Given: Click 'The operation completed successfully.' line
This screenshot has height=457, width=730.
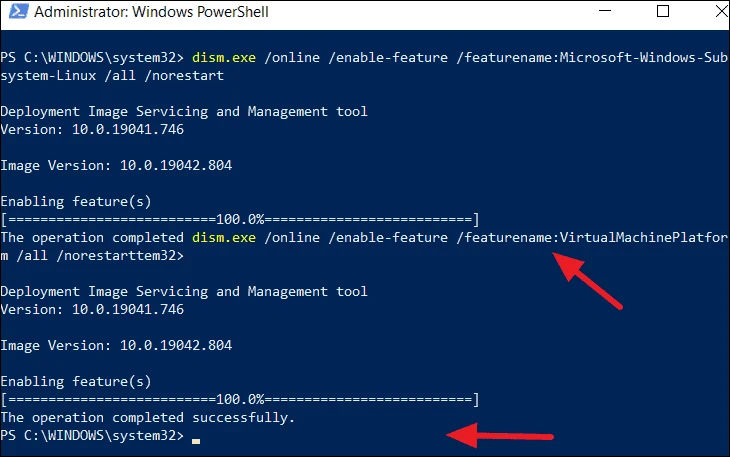Looking at the screenshot, I should pos(148,417).
